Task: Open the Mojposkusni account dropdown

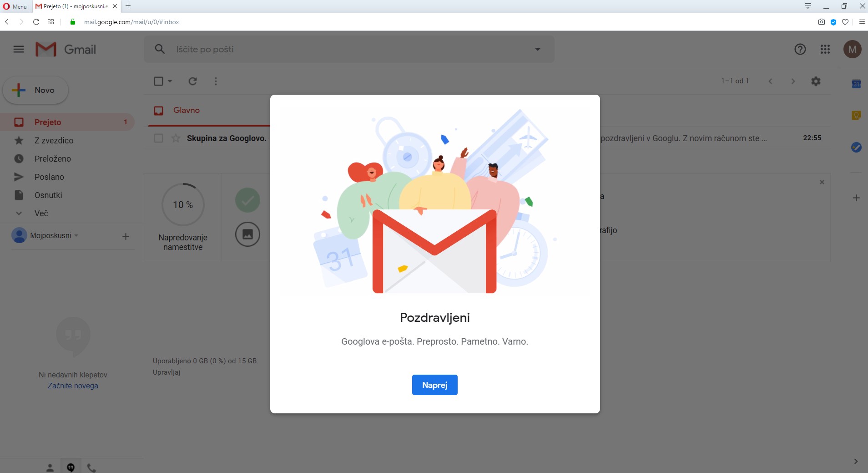Action: point(76,235)
